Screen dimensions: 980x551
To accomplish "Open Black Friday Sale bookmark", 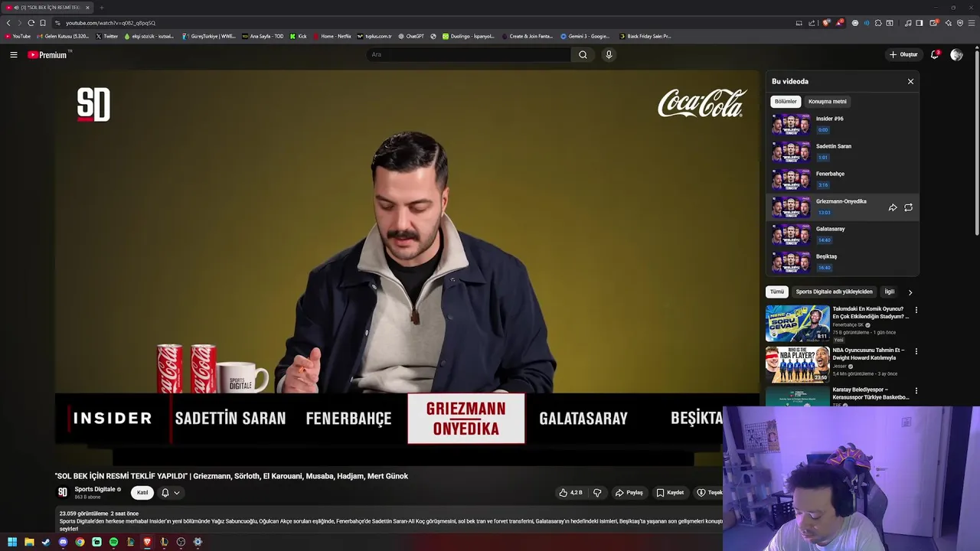I will point(645,36).
